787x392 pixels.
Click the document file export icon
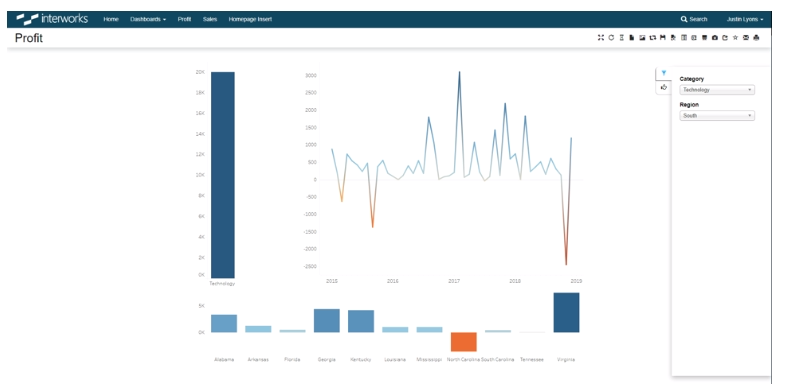632,38
